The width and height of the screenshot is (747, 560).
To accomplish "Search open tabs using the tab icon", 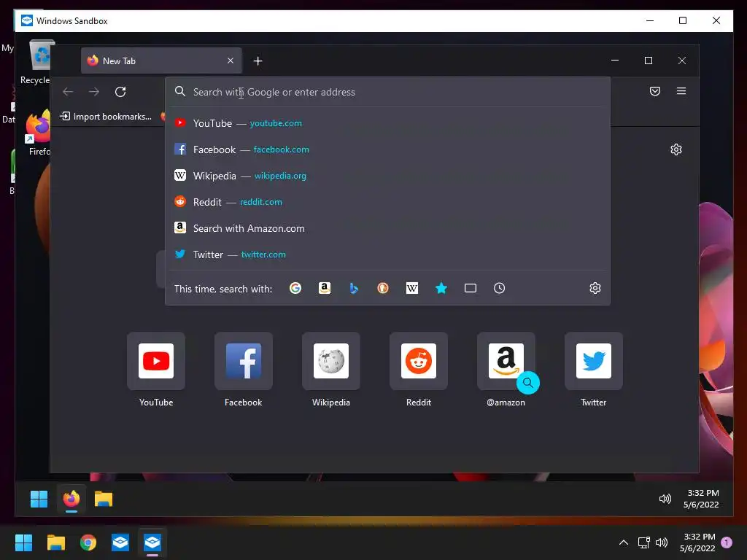I will coord(471,288).
